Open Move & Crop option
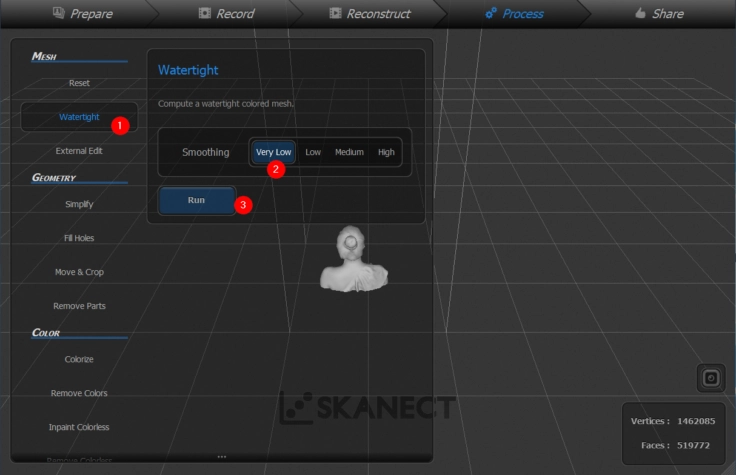 click(x=79, y=272)
